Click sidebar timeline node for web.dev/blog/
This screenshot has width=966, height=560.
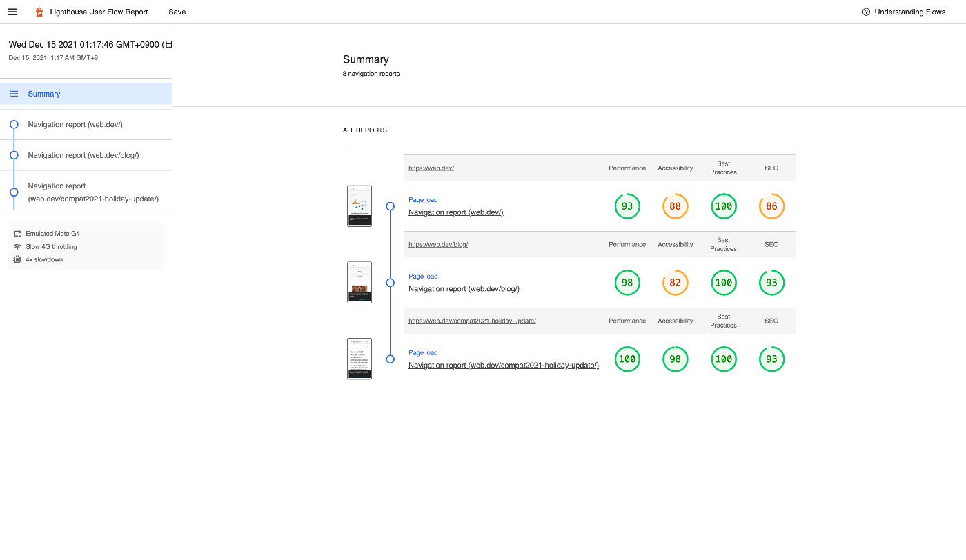14,155
